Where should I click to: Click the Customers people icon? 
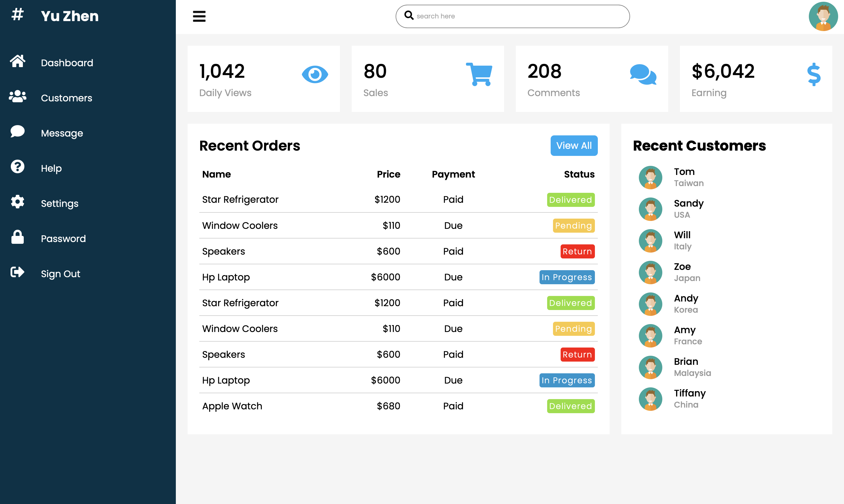point(17,96)
